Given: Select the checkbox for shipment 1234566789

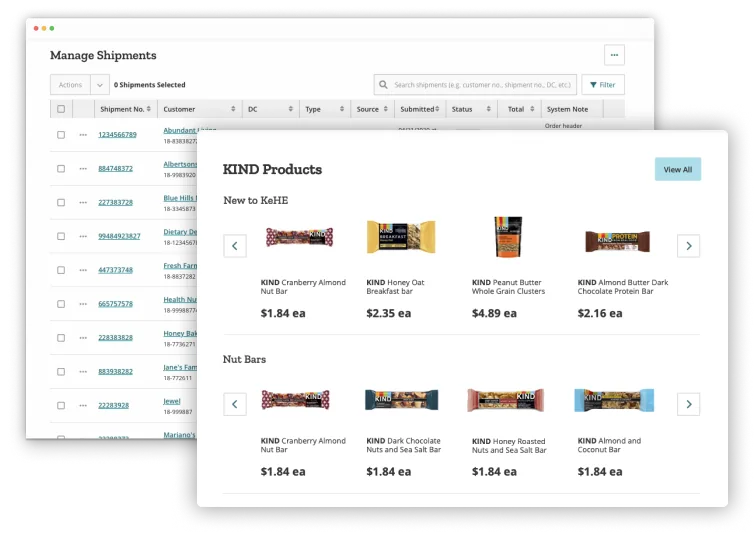Looking at the screenshot, I should (61, 135).
